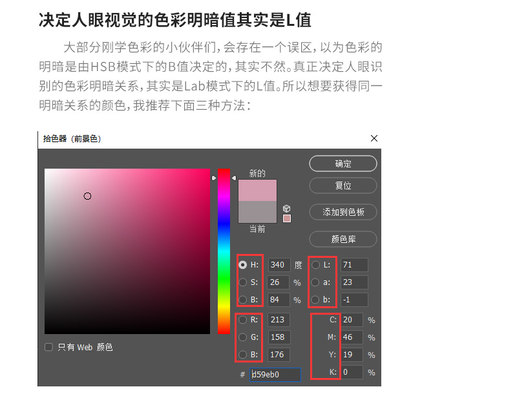This screenshot has height=420, width=517.
Task: Enable the 只有 Web 颜色 checkbox
Action: [x=49, y=347]
